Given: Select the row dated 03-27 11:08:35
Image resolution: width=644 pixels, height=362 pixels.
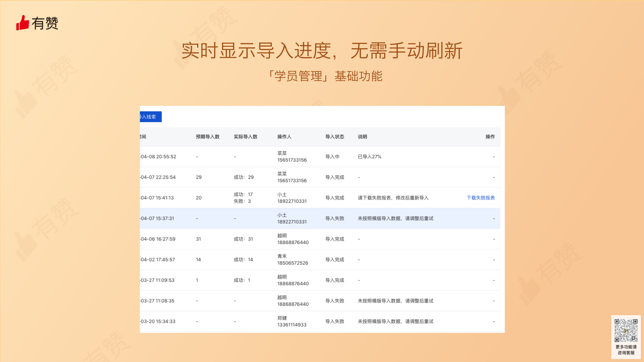Looking at the screenshot, I should (x=320, y=301).
